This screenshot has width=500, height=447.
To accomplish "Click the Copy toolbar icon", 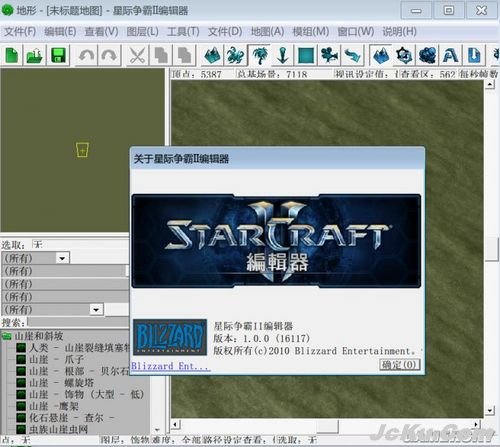I will click(x=161, y=55).
